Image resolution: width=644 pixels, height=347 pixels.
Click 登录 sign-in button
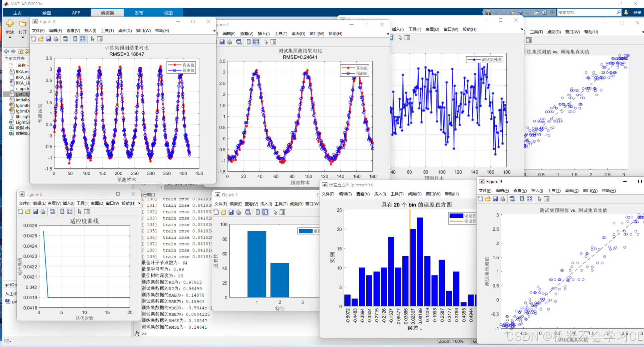tap(637, 12)
